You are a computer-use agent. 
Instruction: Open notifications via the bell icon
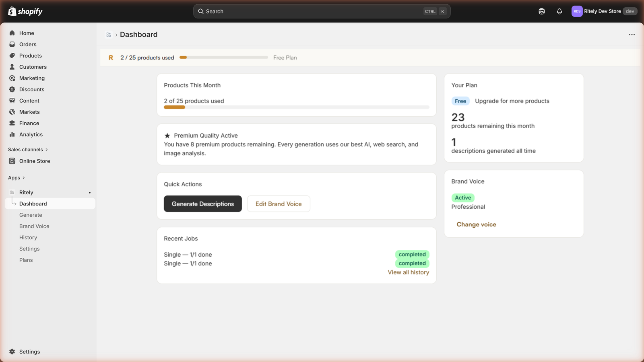click(559, 11)
